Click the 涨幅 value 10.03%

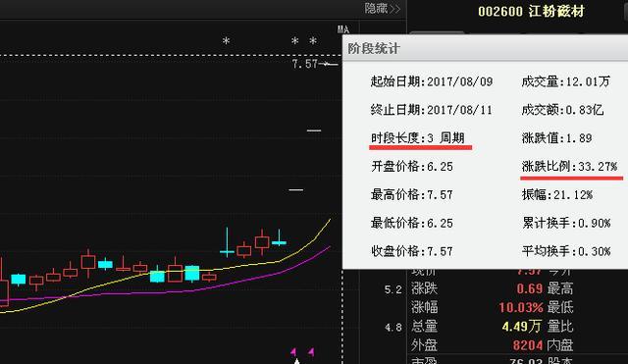pos(521,307)
